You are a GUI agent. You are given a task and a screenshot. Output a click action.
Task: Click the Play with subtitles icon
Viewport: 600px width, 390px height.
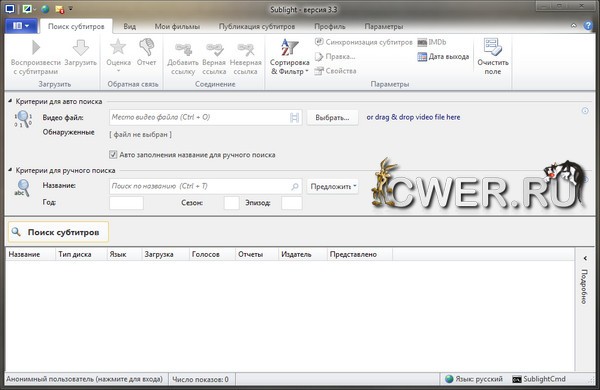pos(36,47)
